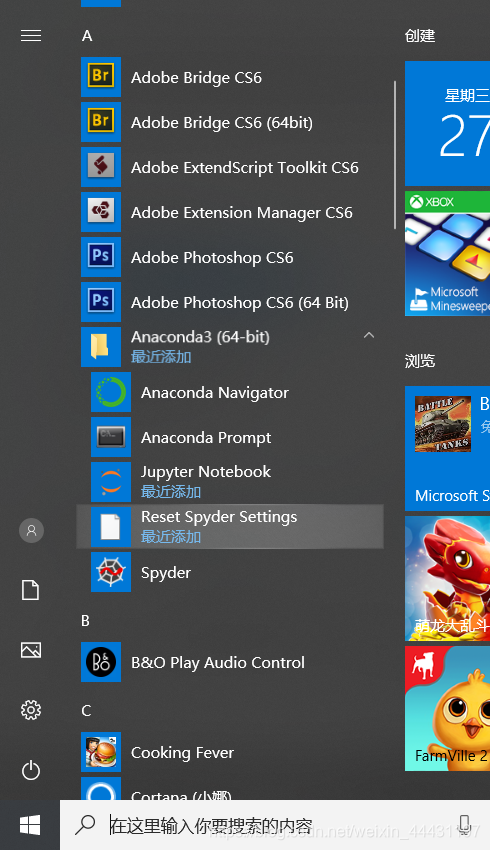
Task: Select the Anaconda Navigator text entry
Action: click(x=215, y=392)
